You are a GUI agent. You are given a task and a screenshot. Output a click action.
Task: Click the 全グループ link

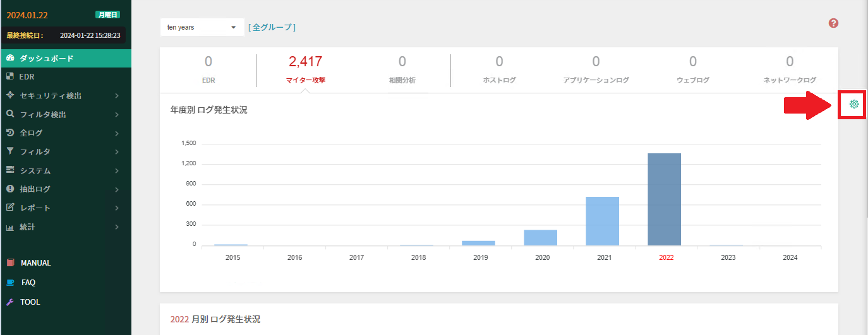272,27
